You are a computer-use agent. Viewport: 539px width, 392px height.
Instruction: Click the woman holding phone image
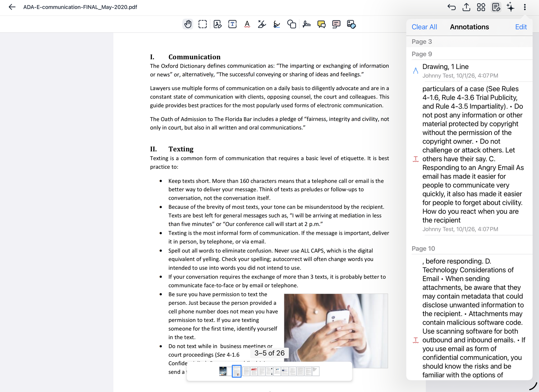(x=336, y=331)
